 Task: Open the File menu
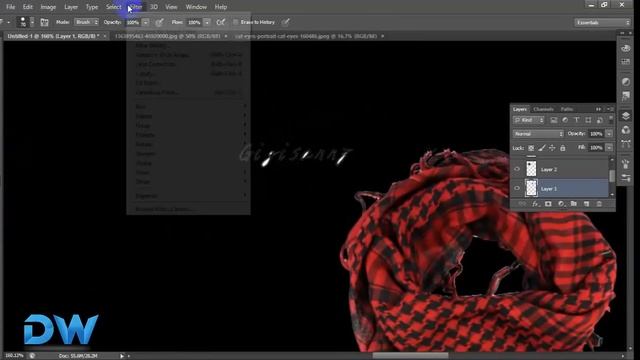[x=11, y=7]
